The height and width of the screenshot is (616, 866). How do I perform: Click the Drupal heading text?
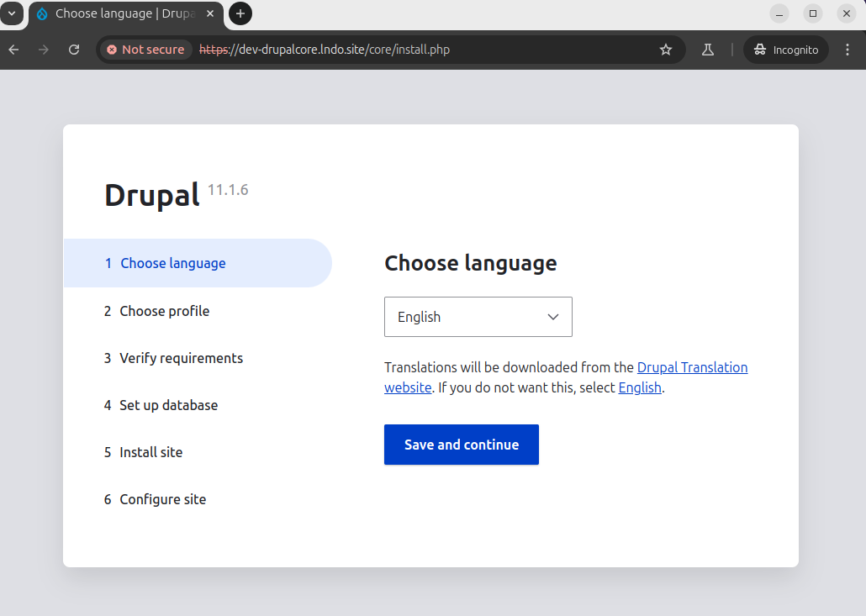point(152,196)
